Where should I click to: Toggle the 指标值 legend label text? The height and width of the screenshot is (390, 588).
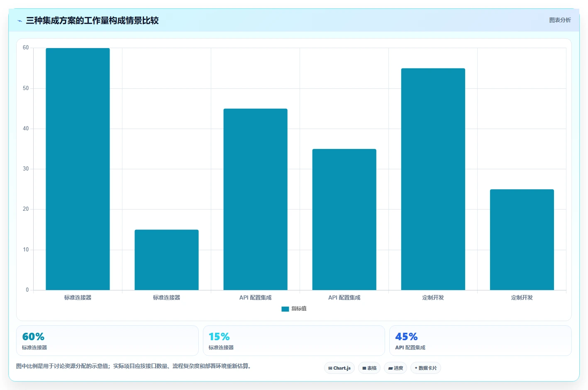pos(299,309)
